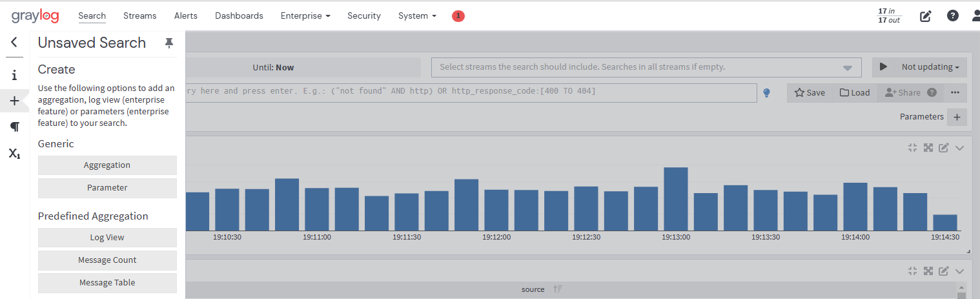Screen dimensions: 980x299
Task: Click the Share help question icon
Action: 932,92
